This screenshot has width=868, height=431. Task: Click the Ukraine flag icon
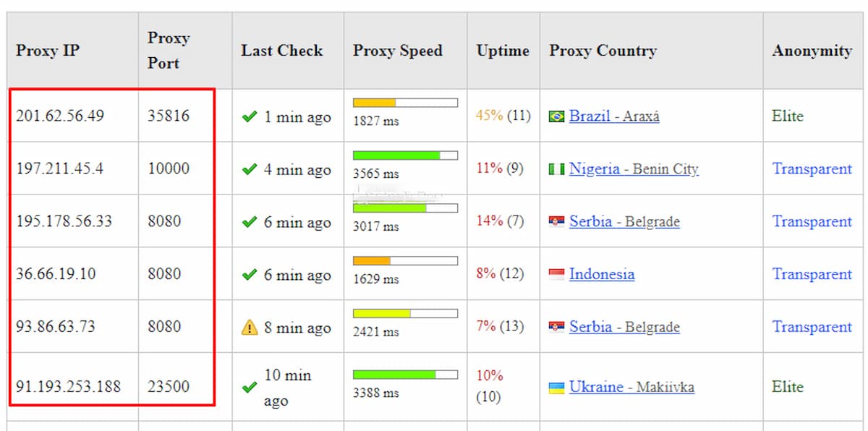556,388
